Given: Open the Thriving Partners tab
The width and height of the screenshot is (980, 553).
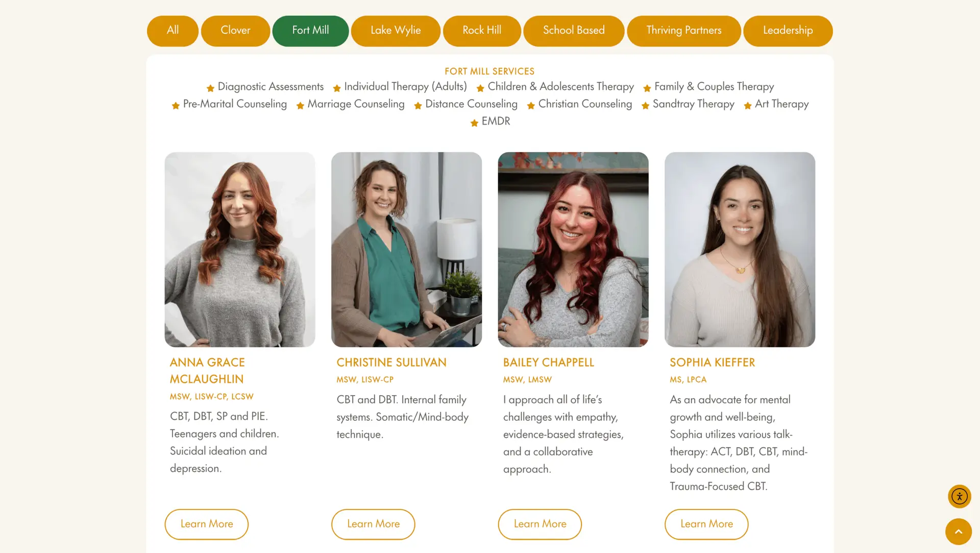Looking at the screenshot, I should coord(684,31).
